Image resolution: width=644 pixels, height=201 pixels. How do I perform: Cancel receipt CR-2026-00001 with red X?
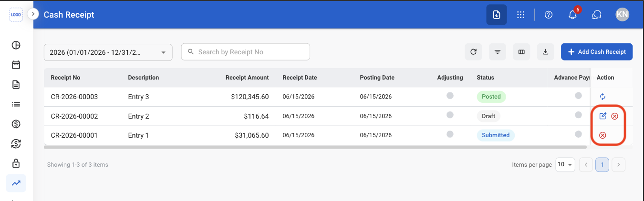click(x=602, y=135)
